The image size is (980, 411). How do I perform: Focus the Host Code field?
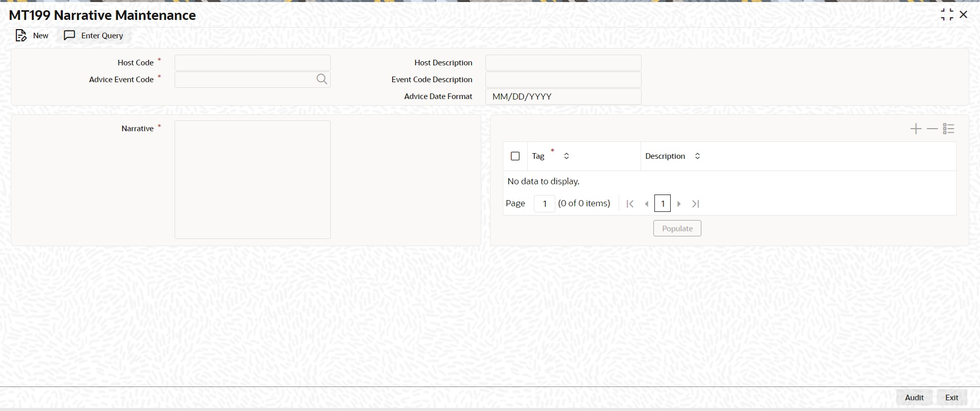(x=253, y=63)
